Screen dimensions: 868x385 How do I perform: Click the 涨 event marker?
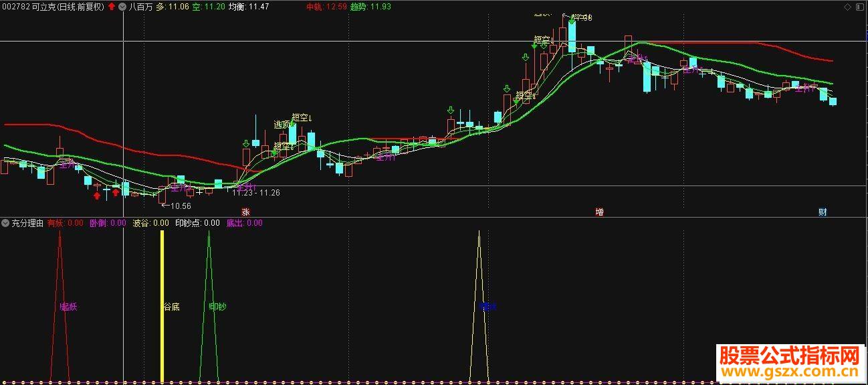coord(246,212)
